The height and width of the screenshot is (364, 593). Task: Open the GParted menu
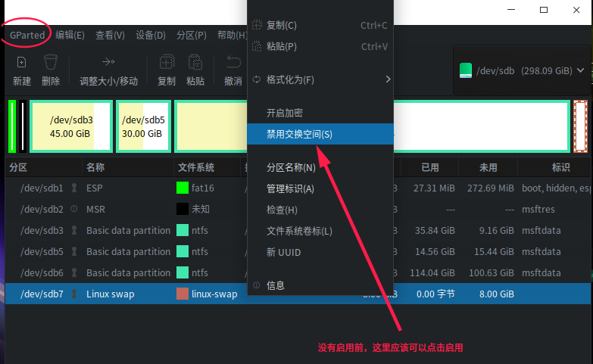(x=27, y=35)
